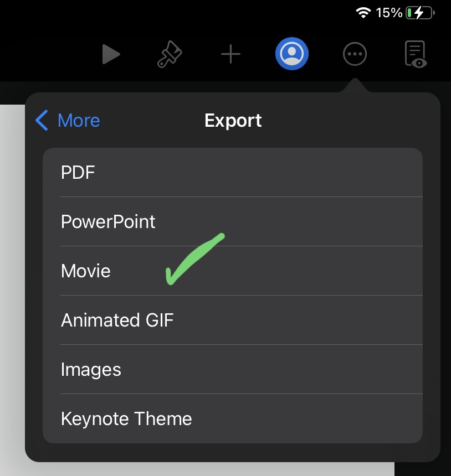451x476 pixels.
Task: Open the presenter notes view icon
Action: click(416, 54)
